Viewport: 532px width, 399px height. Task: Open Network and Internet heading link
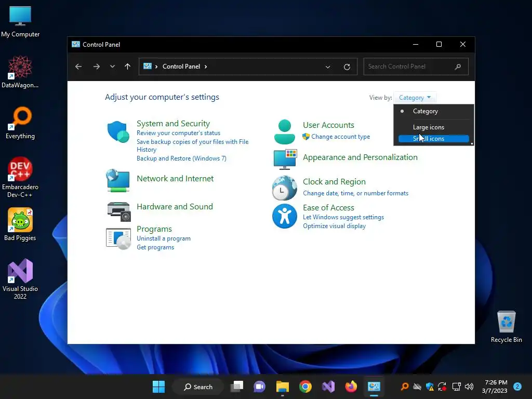point(175,179)
